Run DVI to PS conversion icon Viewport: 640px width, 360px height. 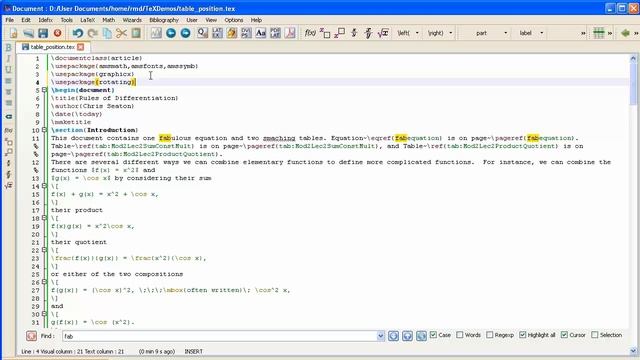[247, 33]
